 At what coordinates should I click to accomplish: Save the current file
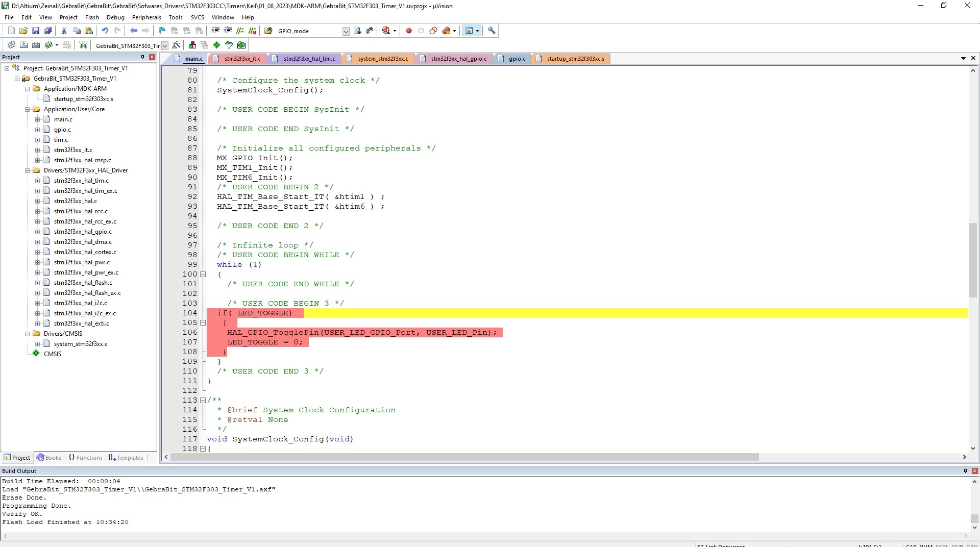pos(36,31)
